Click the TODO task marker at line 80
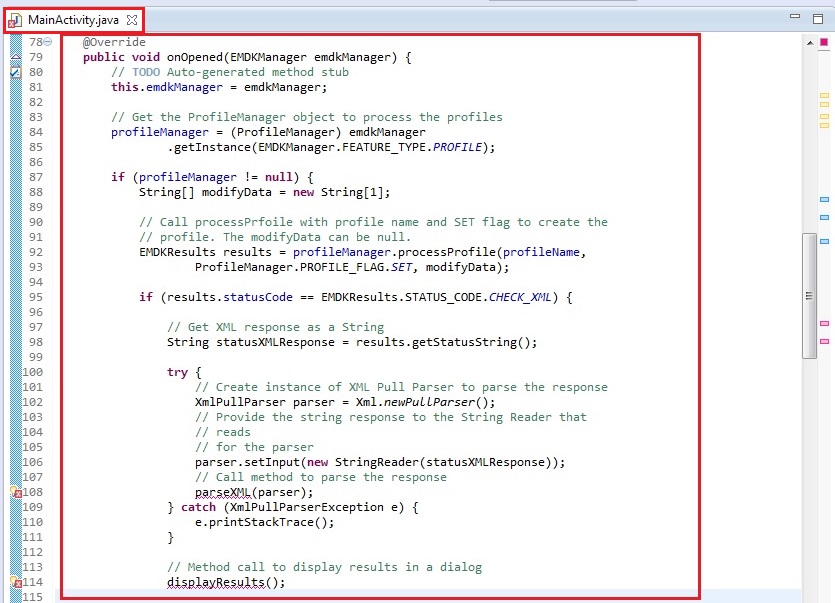The width and height of the screenshot is (835, 603). [15, 73]
